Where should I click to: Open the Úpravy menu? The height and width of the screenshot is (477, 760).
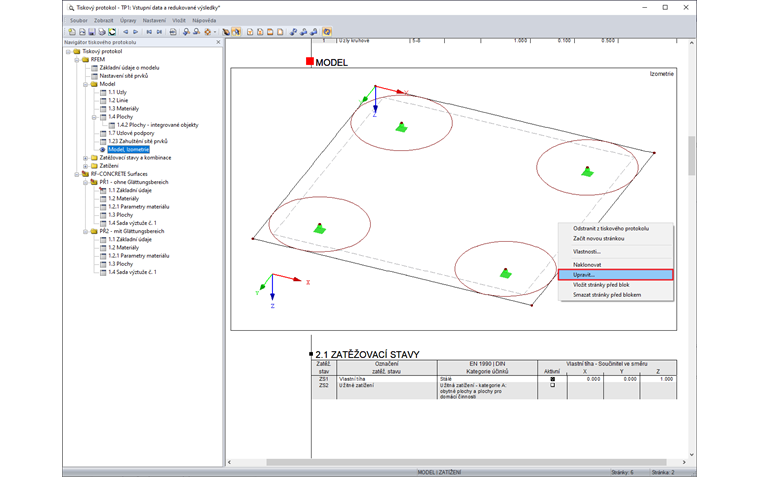pyautogui.click(x=128, y=20)
